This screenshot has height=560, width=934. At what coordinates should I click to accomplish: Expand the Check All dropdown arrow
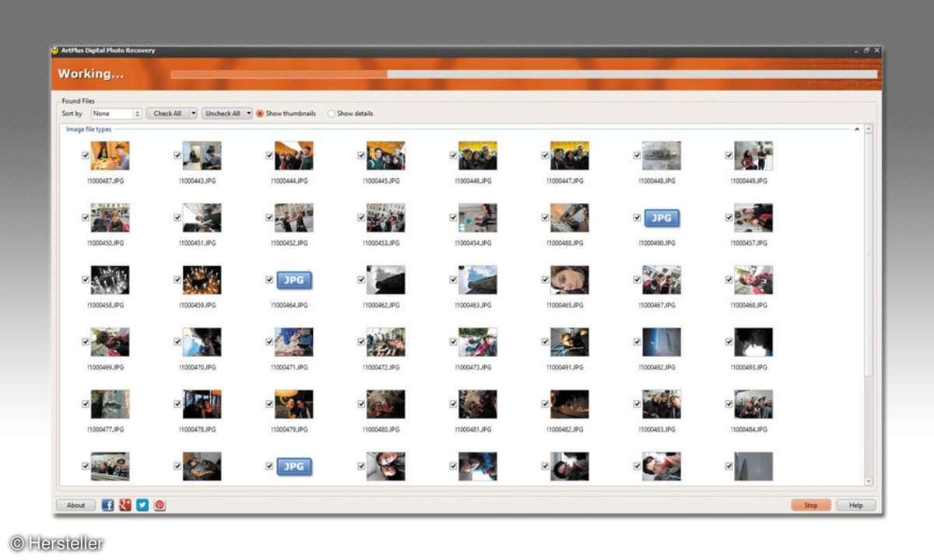(194, 114)
